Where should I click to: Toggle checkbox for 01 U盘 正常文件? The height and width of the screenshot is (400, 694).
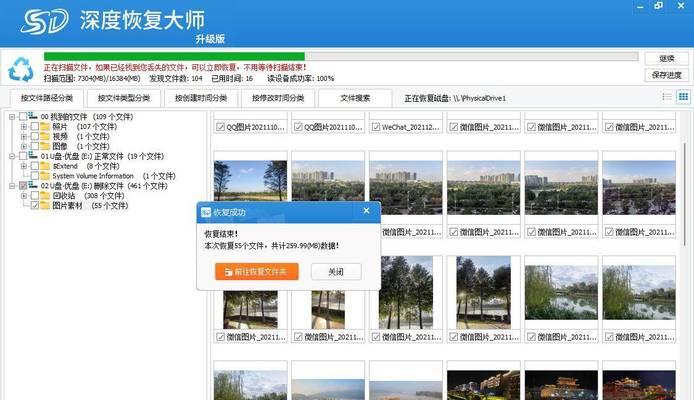(23, 156)
